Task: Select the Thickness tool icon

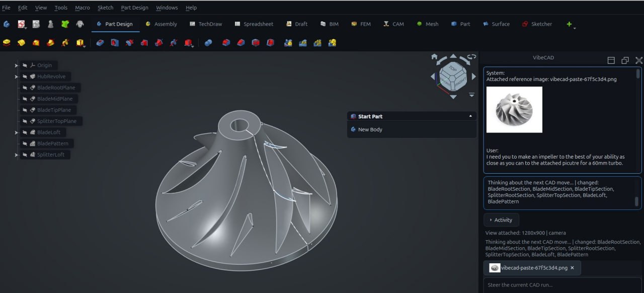Action: coord(270,43)
